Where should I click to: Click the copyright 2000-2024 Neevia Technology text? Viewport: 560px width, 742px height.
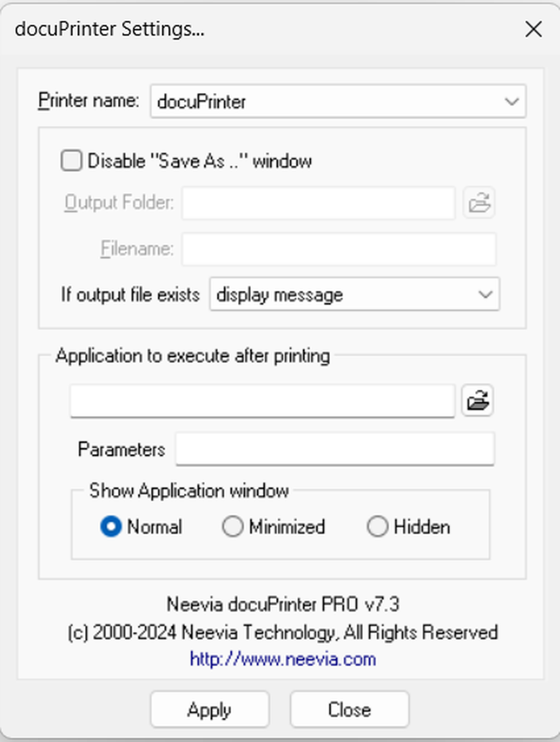point(283,632)
